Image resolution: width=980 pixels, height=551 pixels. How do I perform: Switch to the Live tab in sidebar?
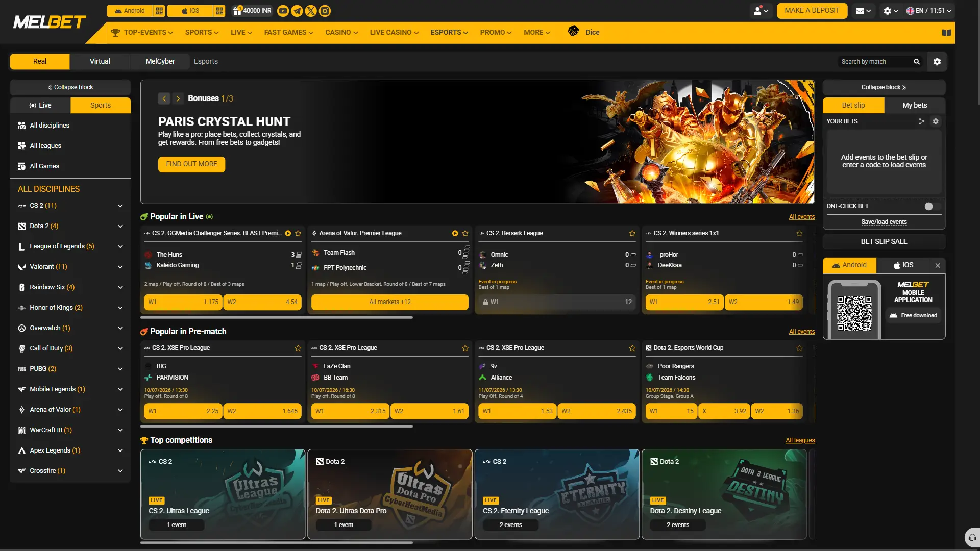(x=40, y=105)
